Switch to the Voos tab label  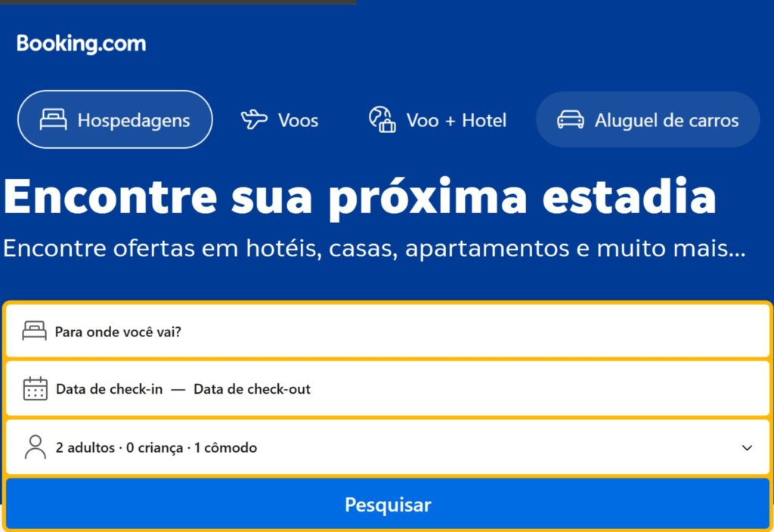(x=298, y=120)
